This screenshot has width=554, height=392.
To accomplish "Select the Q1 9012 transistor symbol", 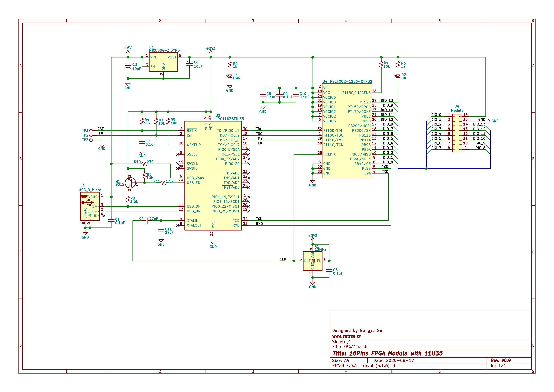I will 130,183.
